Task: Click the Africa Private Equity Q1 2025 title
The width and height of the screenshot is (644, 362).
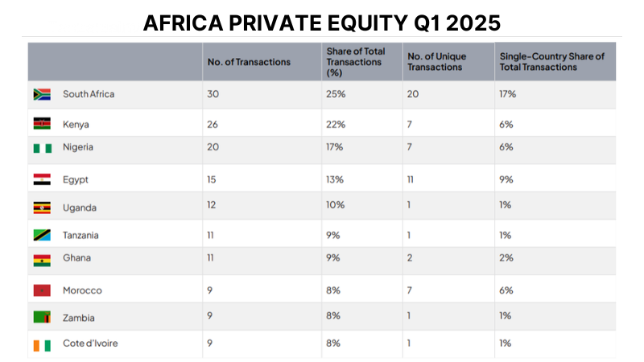Action: (321, 23)
